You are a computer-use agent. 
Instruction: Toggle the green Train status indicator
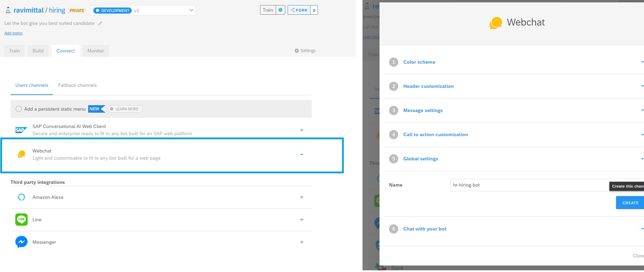tap(280, 10)
